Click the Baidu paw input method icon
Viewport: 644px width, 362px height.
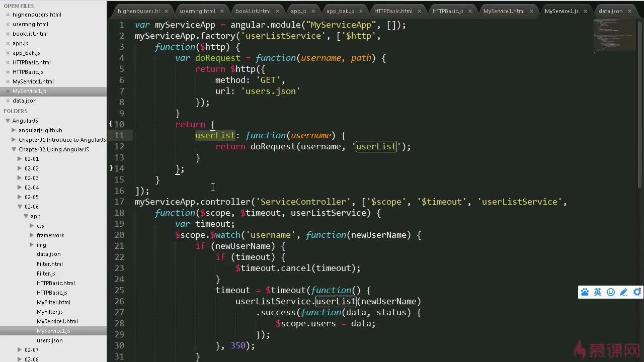[585, 292]
